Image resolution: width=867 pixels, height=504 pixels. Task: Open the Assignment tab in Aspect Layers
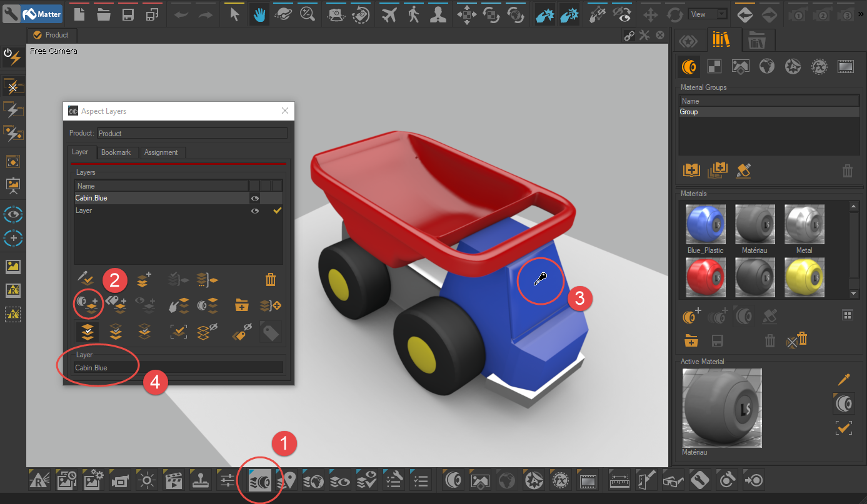tap(162, 152)
